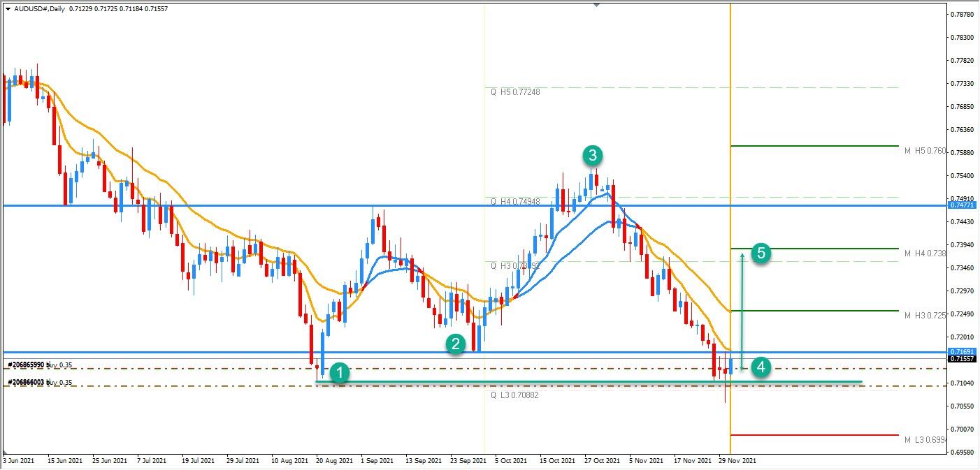Click the 15 Jun 2021 date label

click(x=65, y=461)
